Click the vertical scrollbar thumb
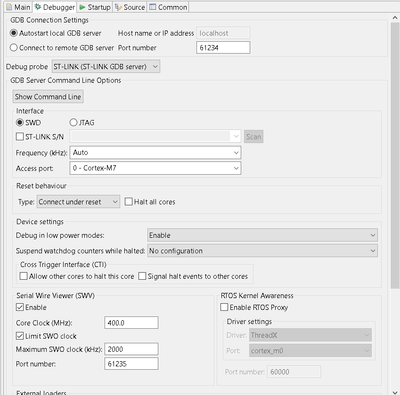This screenshot has height=395, width=400. point(395,156)
